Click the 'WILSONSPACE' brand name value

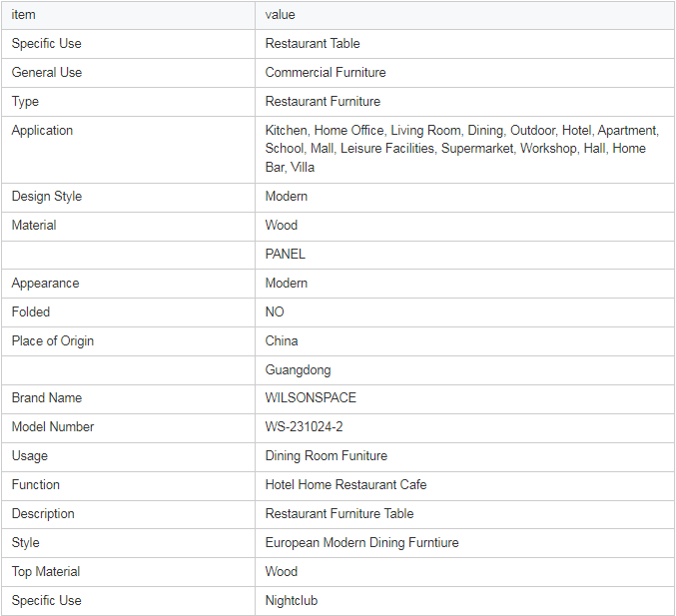[311, 397]
